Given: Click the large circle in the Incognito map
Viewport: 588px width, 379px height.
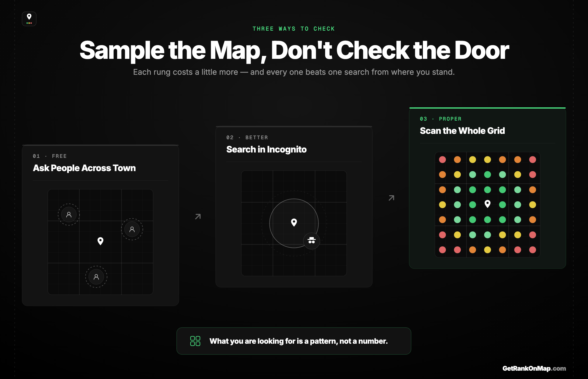Looking at the screenshot, I should click(294, 224).
